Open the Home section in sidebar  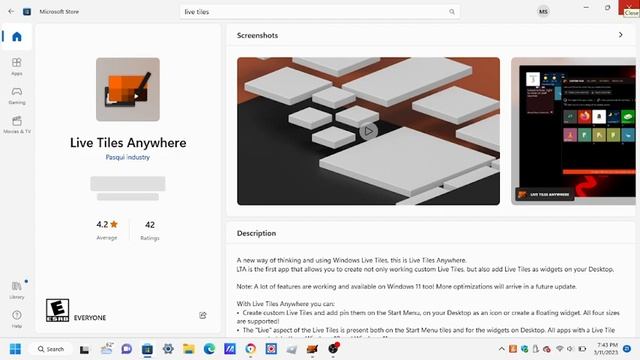click(x=17, y=37)
